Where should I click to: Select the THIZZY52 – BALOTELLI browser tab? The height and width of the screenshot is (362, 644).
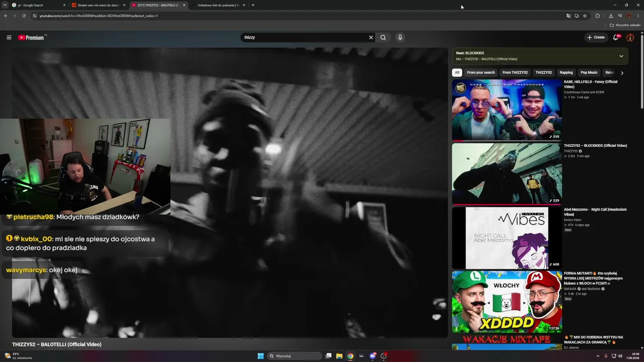(x=158, y=5)
